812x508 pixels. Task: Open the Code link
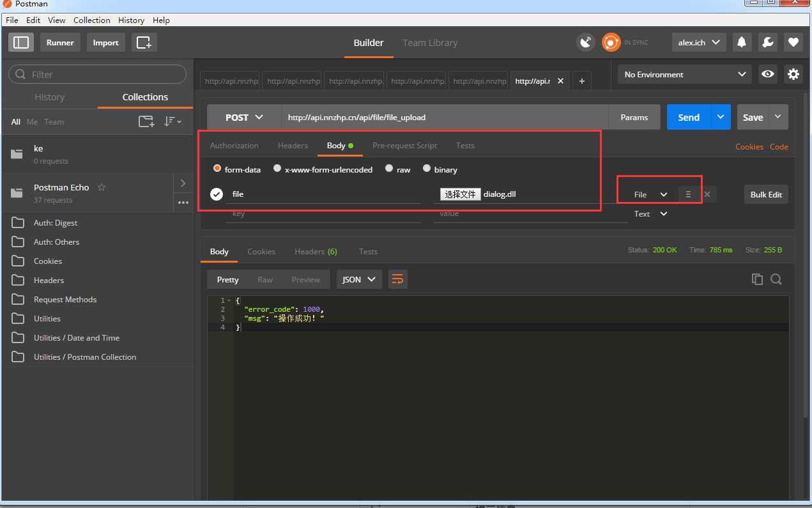pos(779,146)
